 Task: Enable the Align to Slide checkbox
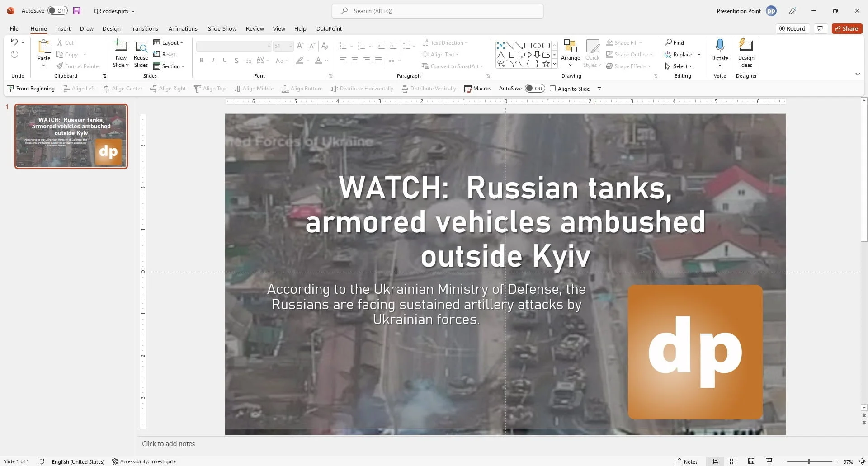point(553,89)
